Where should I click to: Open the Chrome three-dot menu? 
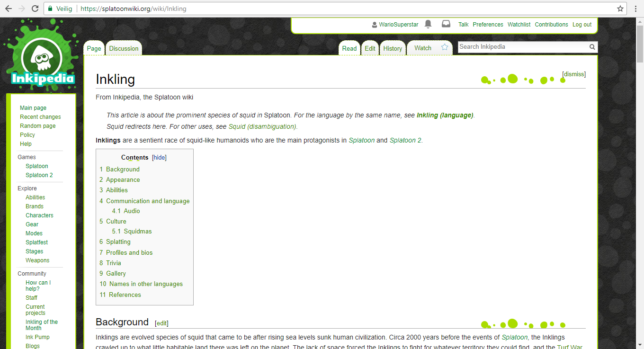pos(636,9)
